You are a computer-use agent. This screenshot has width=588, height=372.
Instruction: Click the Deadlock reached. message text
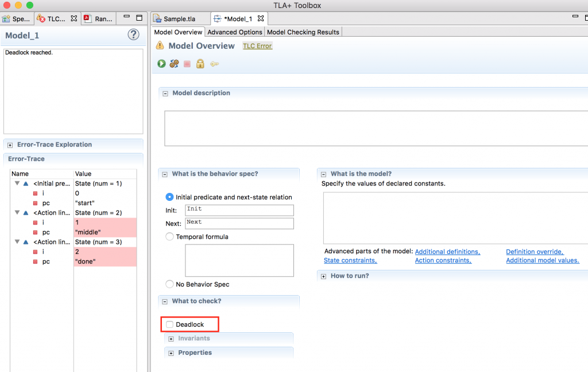click(x=29, y=52)
